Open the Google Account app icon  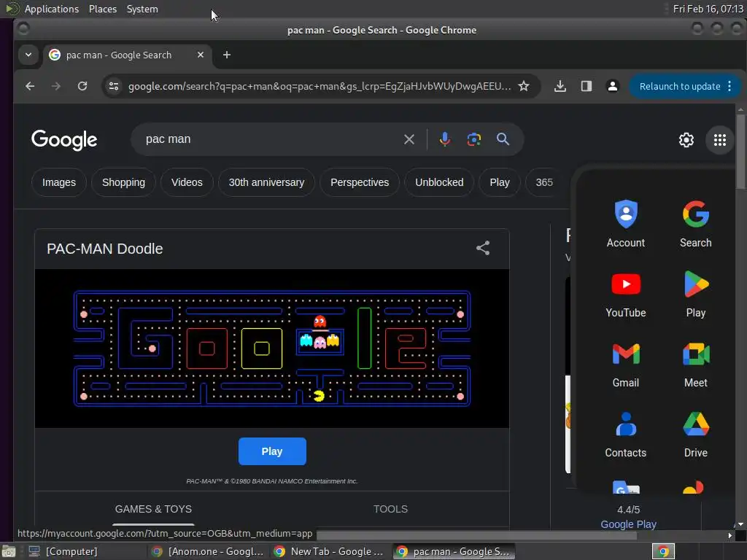point(625,223)
